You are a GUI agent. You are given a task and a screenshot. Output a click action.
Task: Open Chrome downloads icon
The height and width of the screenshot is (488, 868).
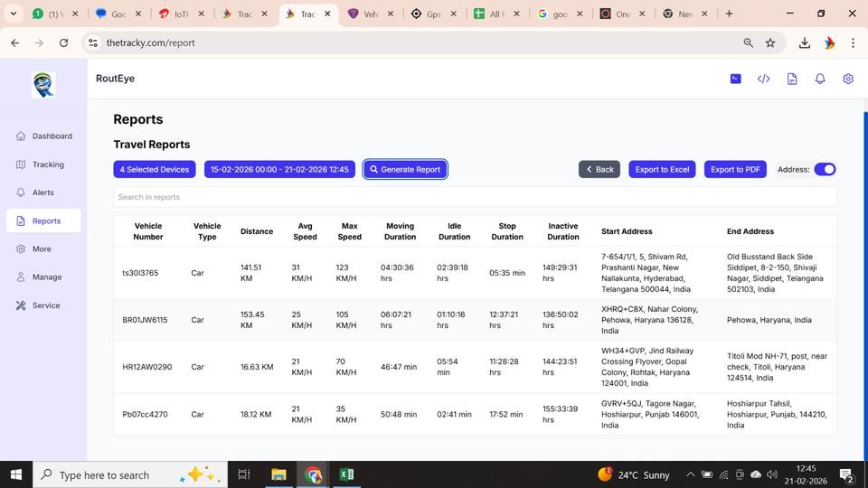click(x=804, y=42)
